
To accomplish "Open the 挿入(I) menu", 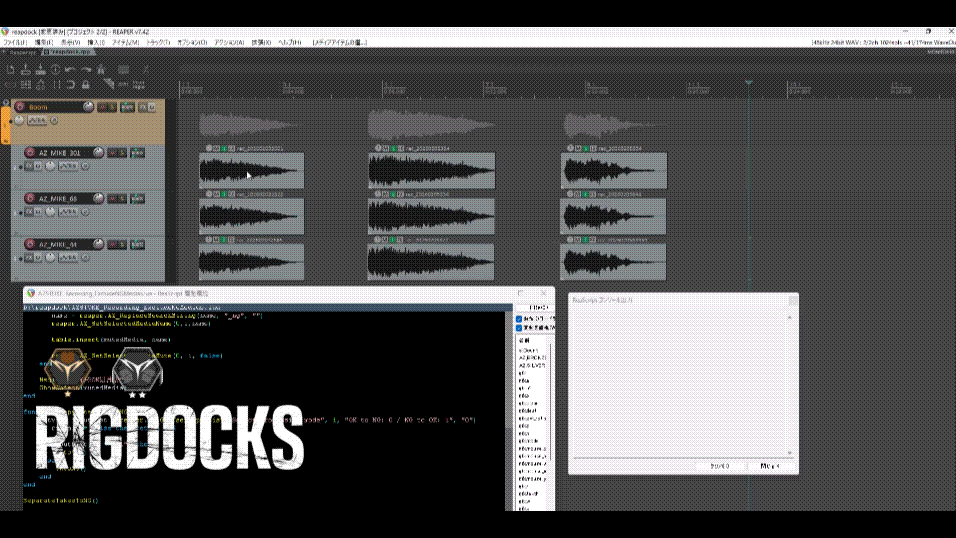I will [96, 43].
